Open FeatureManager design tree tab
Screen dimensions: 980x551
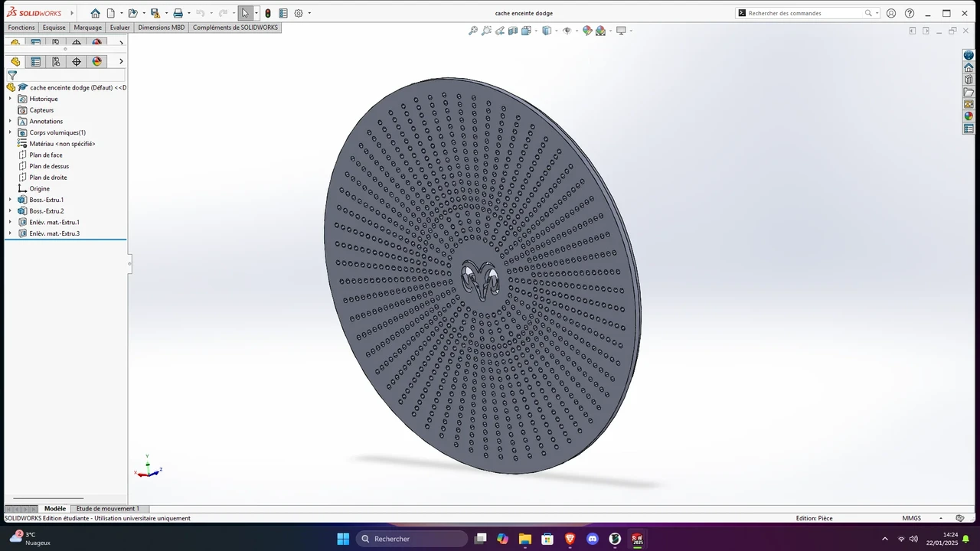(15, 61)
